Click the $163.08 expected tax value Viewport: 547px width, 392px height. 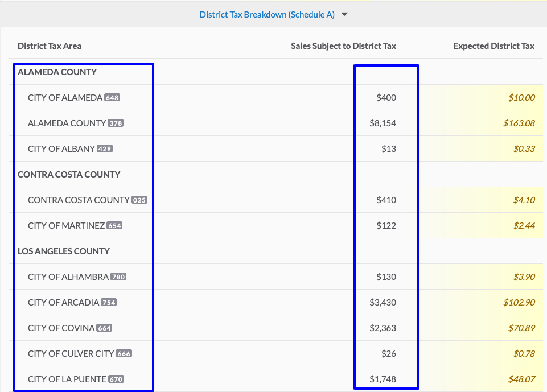519,123
